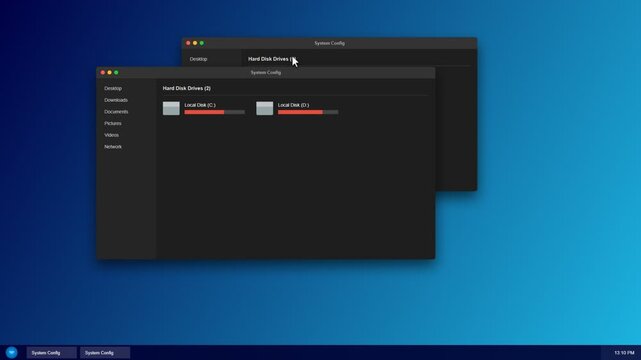Close the back System Config window
Screen dimensions: 641x360
(188, 43)
